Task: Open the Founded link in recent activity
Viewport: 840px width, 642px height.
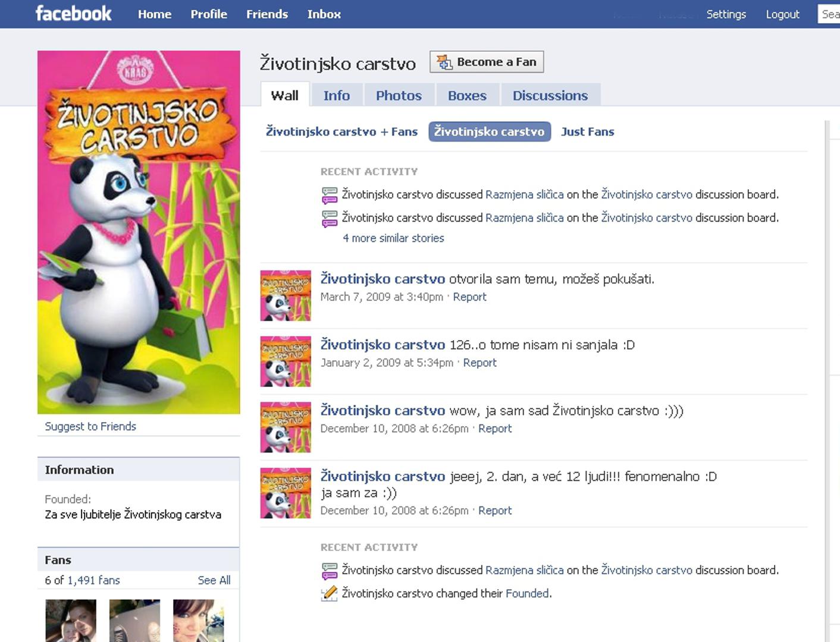Action: pyautogui.click(x=527, y=593)
